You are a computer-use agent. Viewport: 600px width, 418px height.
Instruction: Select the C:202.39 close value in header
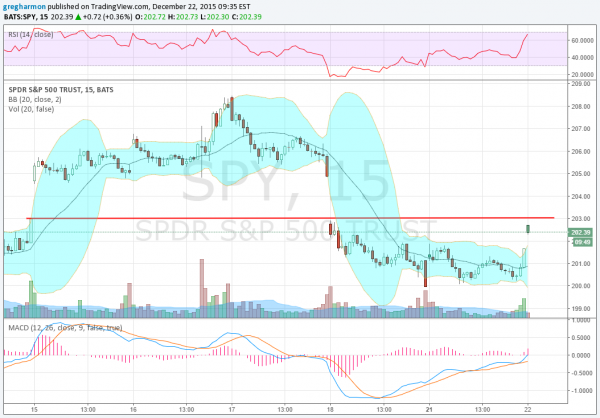[x=247, y=17]
